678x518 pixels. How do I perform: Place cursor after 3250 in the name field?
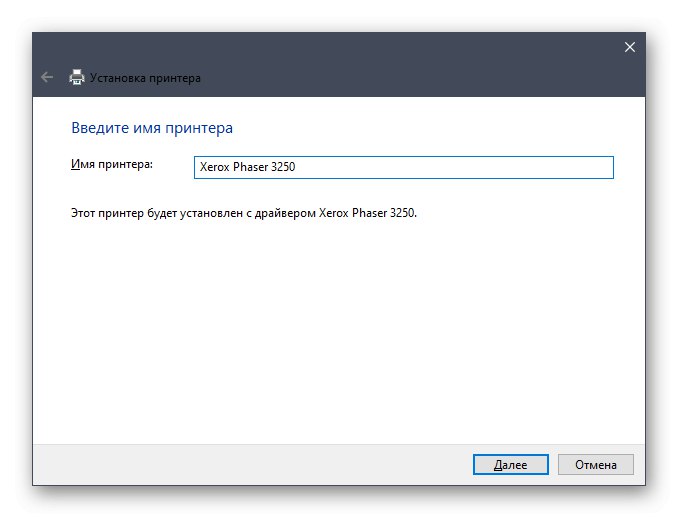(x=297, y=168)
